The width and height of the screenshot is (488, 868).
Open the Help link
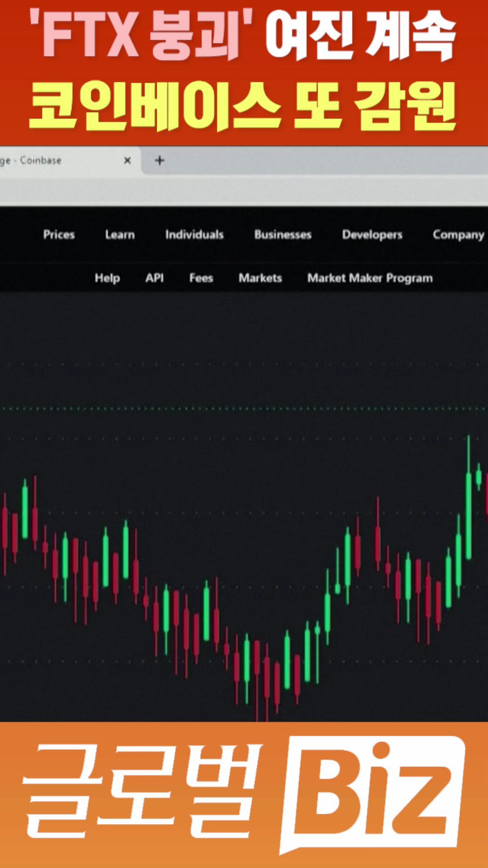pyautogui.click(x=107, y=278)
